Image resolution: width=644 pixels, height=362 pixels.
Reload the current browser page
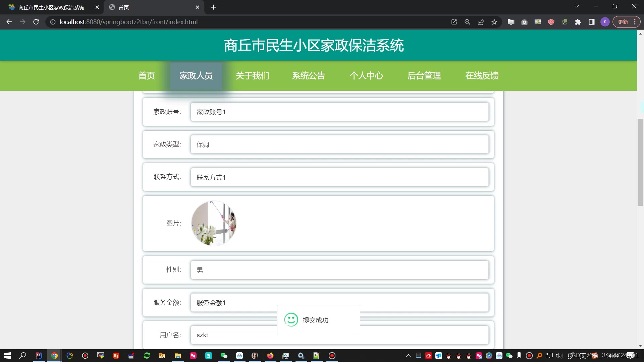click(x=36, y=22)
